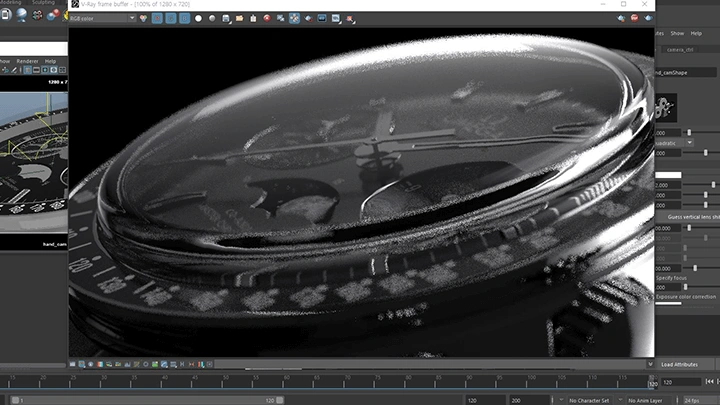This screenshot has height=405, width=720.
Task: Open the RGB color channel dropdown
Action: [x=102, y=18]
